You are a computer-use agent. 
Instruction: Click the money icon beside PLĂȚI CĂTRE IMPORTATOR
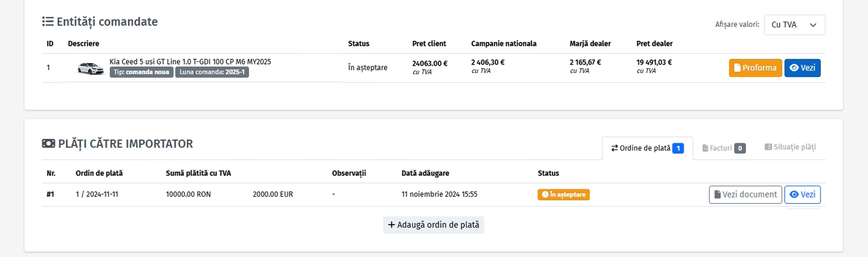48,143
